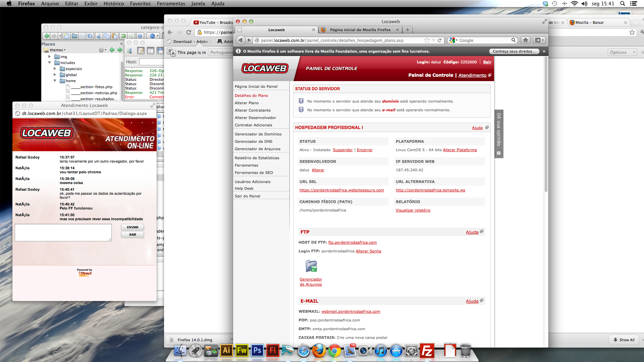Open Ferramentas de SEO in the sidebar
Viewport: 644px width, 362px height.
pyautogui.click(x=254, y=173)
